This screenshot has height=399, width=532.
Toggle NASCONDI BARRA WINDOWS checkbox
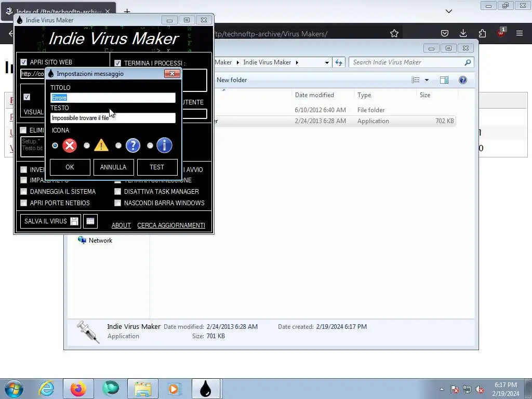click(117, 203)
